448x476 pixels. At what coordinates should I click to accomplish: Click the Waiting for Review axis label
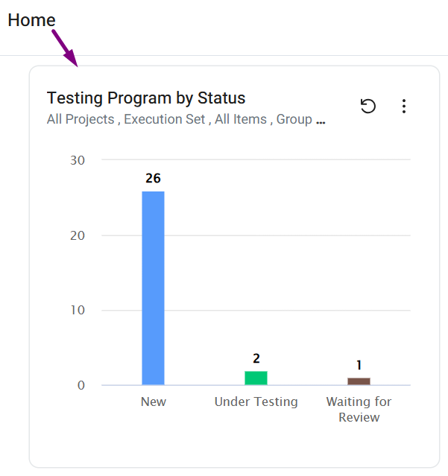click(x=359, y=409)
